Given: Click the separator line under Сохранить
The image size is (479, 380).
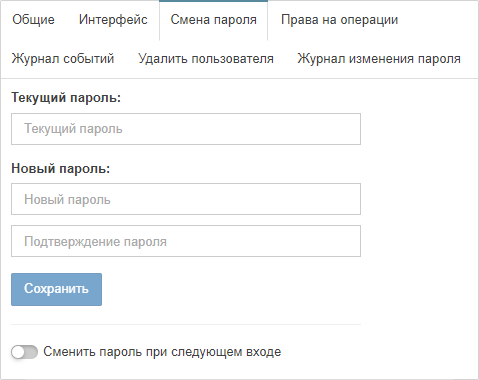Looking at the screenshot, I should point(186,324).
